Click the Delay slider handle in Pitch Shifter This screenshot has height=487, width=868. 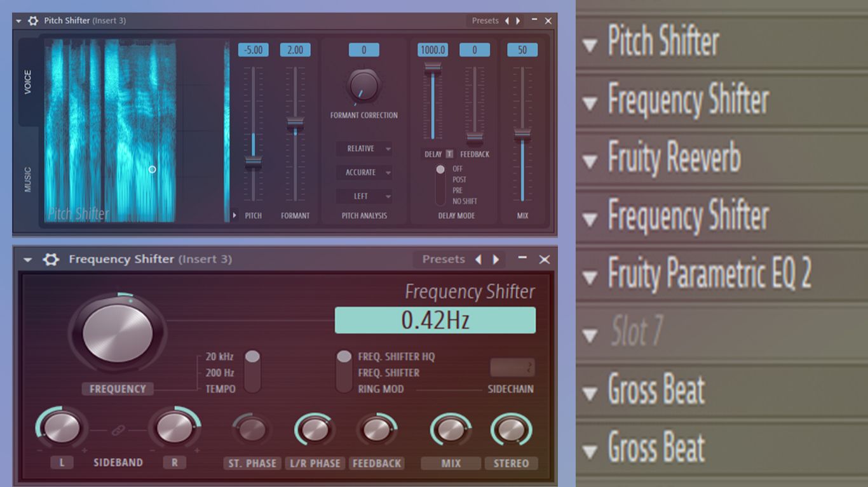(x=433, y=68)
